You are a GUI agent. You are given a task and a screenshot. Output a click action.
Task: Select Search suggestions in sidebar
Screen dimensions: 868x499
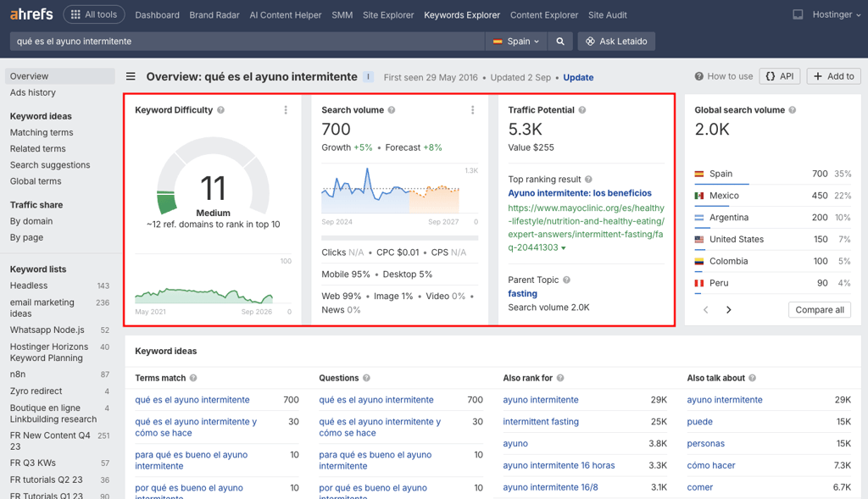50,165
